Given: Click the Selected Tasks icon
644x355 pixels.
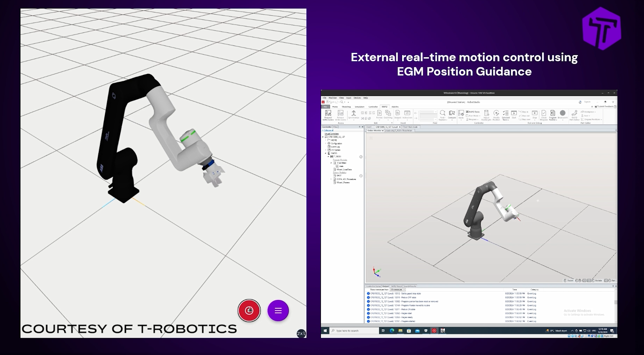Looking at the screenshot, I should 506,115.
